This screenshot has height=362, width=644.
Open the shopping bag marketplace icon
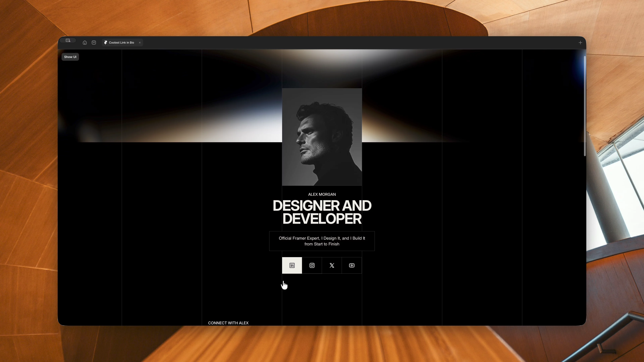point(94,43)
